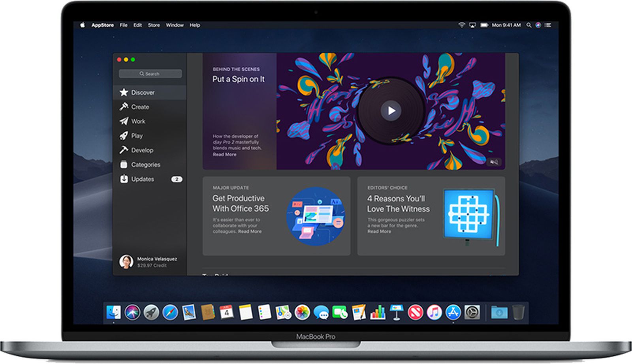This screenshot has width=632, height=364.
Task: Open the Develop section
Action: 142,150
